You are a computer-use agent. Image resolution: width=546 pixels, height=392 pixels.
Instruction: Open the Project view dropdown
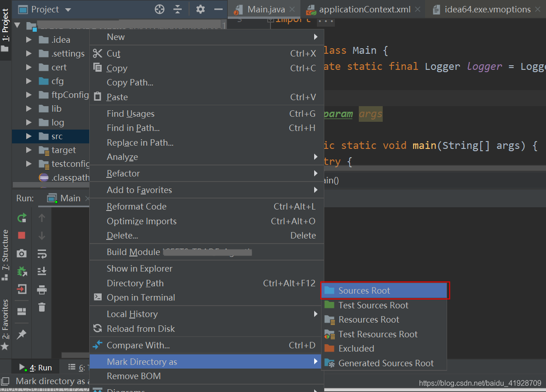(x=67, y=9)
